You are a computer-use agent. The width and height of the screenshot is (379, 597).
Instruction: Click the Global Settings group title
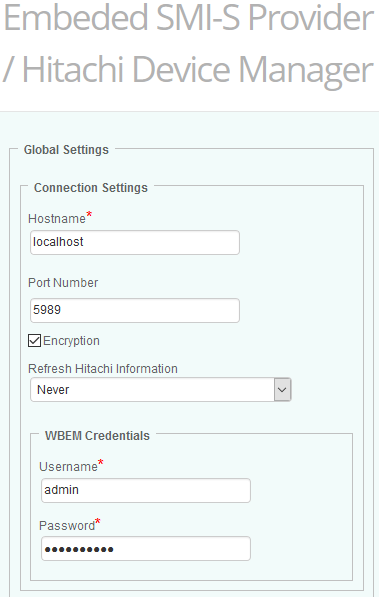coord(66,150)
